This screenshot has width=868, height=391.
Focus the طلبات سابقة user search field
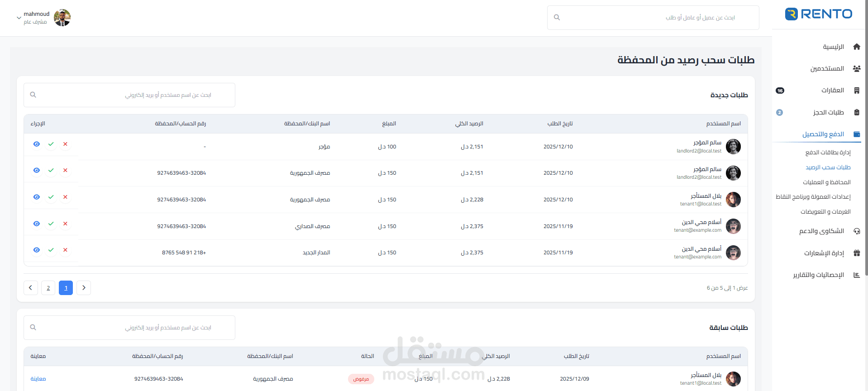pos(129,328)
